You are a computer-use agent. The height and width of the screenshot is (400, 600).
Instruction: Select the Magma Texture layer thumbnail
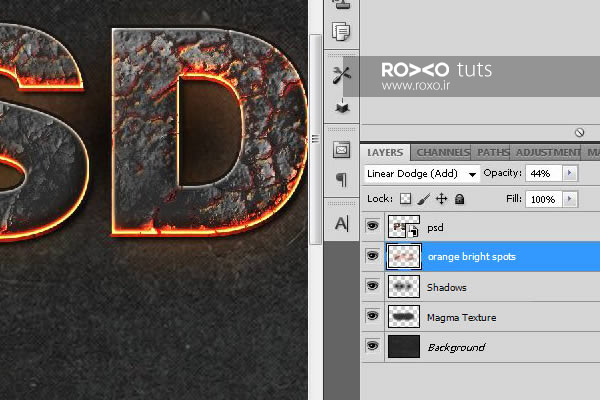pos(404,317)
